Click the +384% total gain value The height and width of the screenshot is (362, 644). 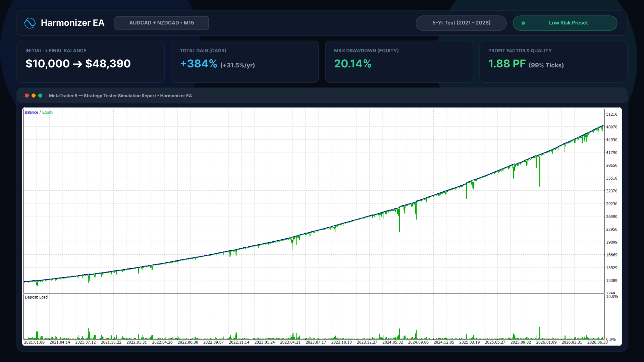click(x=199, y=64)
